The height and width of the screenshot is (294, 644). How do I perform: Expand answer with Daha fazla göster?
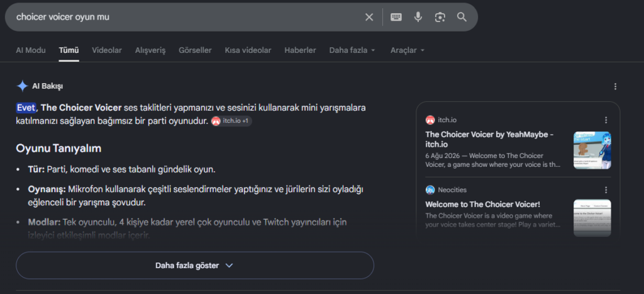pos(195,266)
